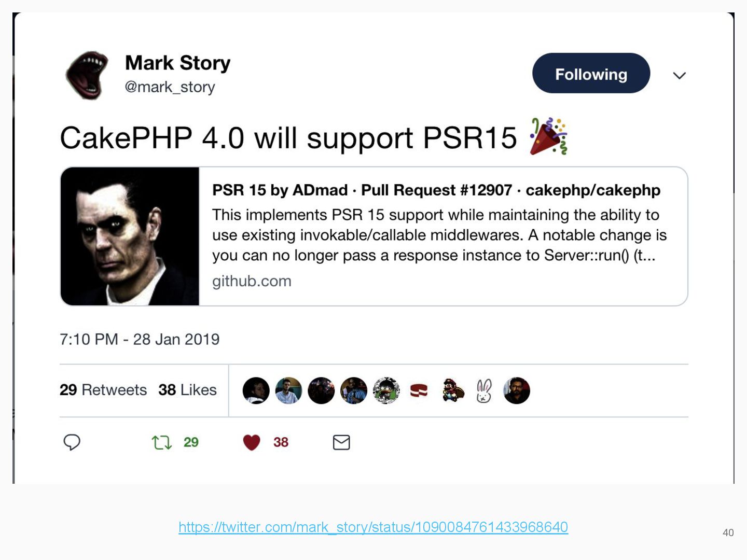This screenshot has width=747, height=560.
Task: Open Mark Story's mouth profile avatar
Action: 87,76
